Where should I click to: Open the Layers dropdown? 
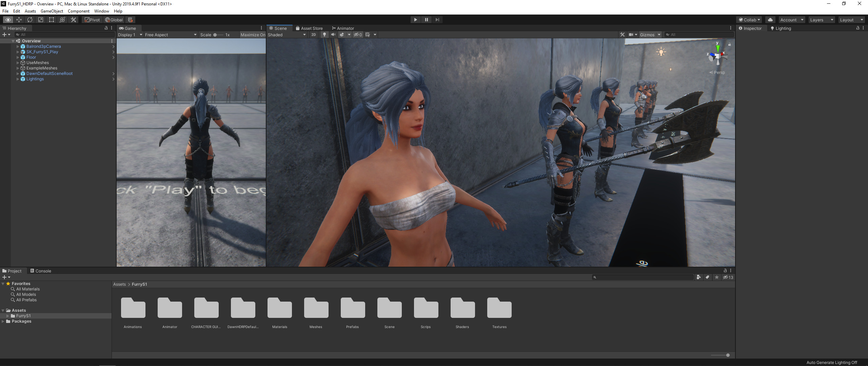(x=822, y=20)
